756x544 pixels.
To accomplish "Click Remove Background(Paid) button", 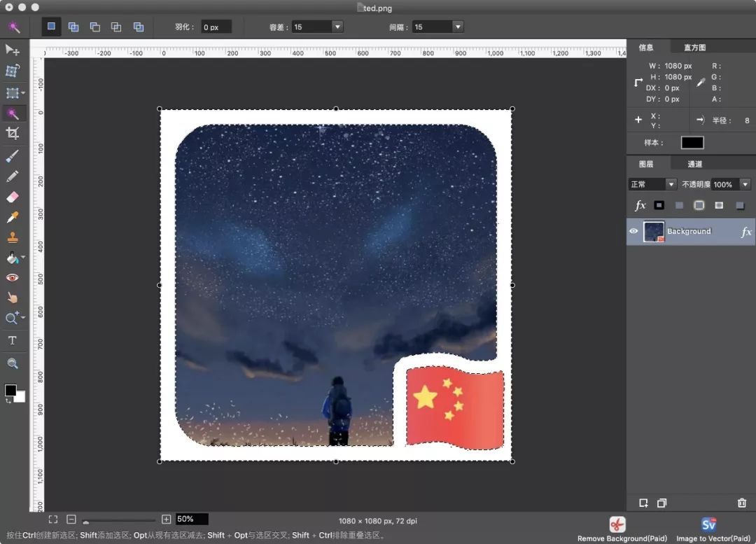I will [x=622, y=529].
